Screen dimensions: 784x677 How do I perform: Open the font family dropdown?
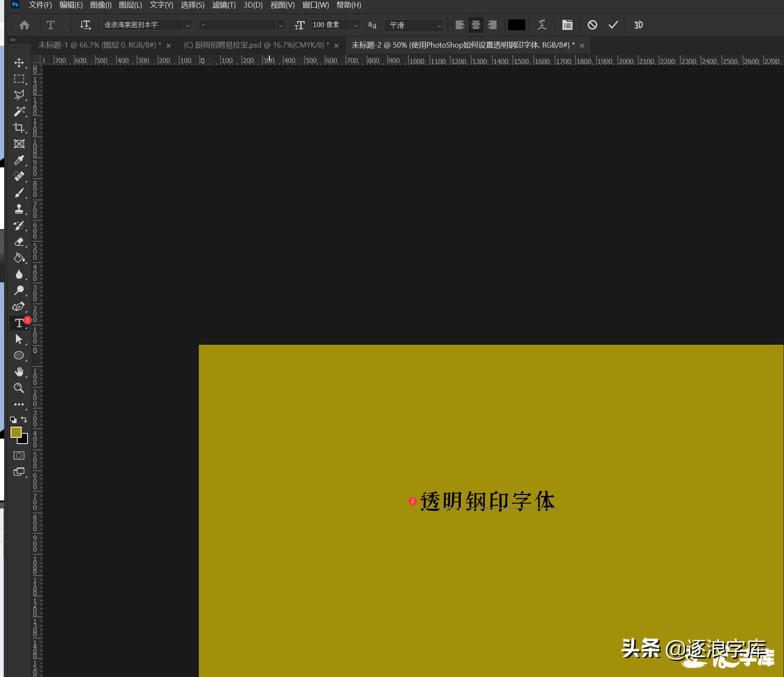tap(188, 25)
